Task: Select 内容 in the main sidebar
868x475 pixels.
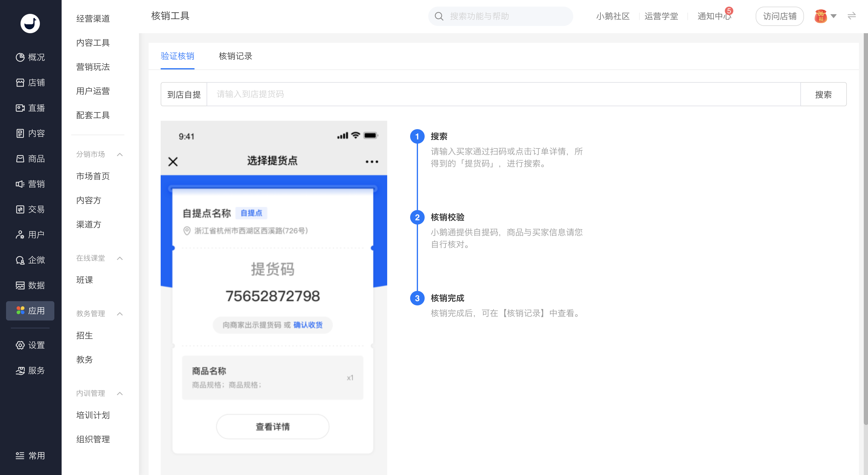Action: click(30, 133)
